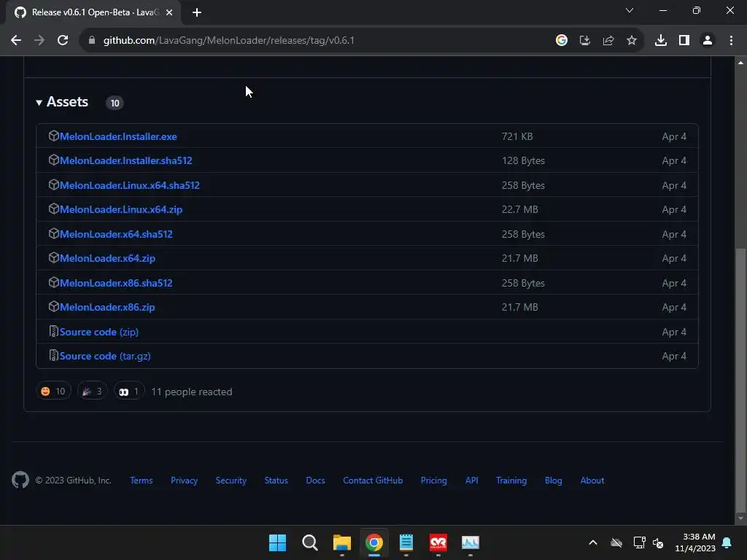747x560 pixels.
Task: Click the address bar URL
Action: pos(228,40)
